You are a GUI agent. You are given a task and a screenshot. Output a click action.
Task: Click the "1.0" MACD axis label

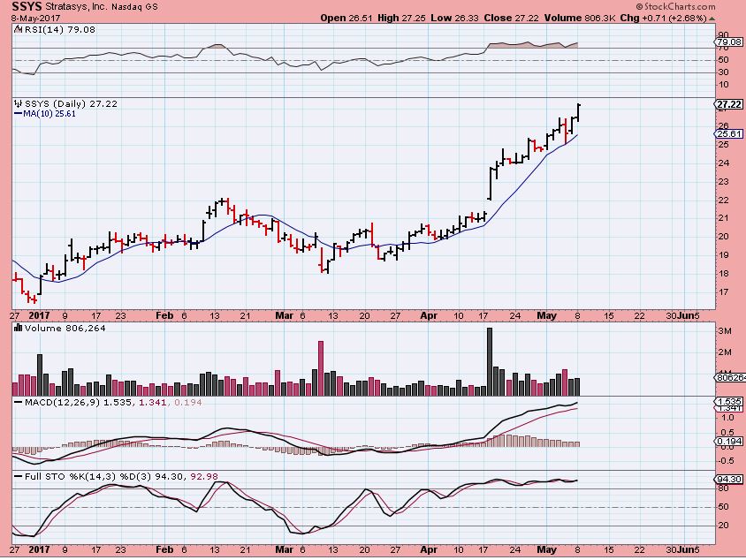[x=728, y=418]
